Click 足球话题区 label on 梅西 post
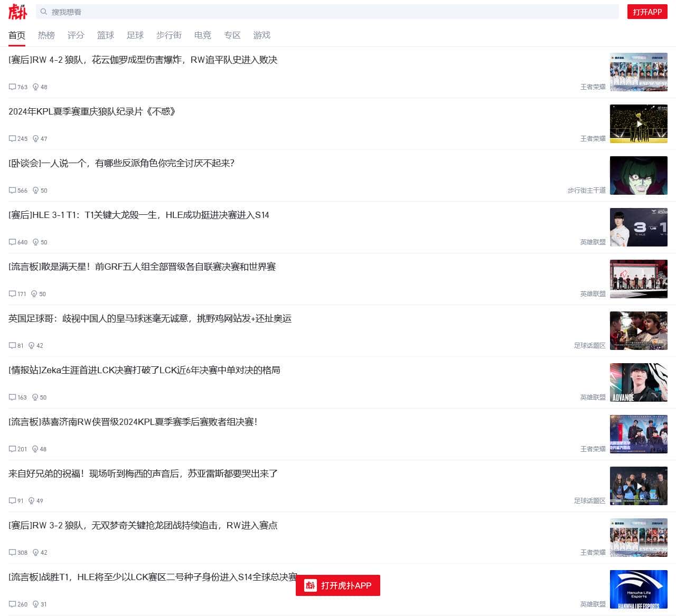The height and width of the screenshot is (616, 676). [x=590, y=501]
